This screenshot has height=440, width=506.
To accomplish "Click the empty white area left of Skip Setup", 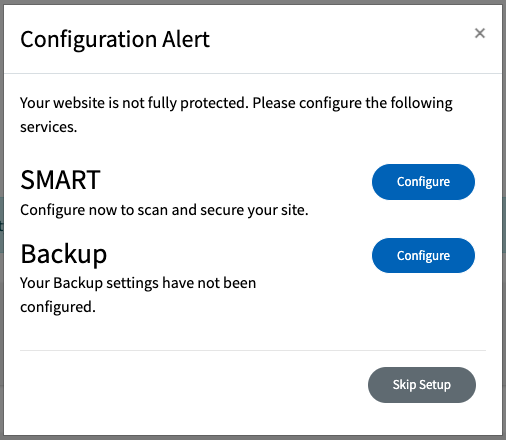I will coord(193,385).
